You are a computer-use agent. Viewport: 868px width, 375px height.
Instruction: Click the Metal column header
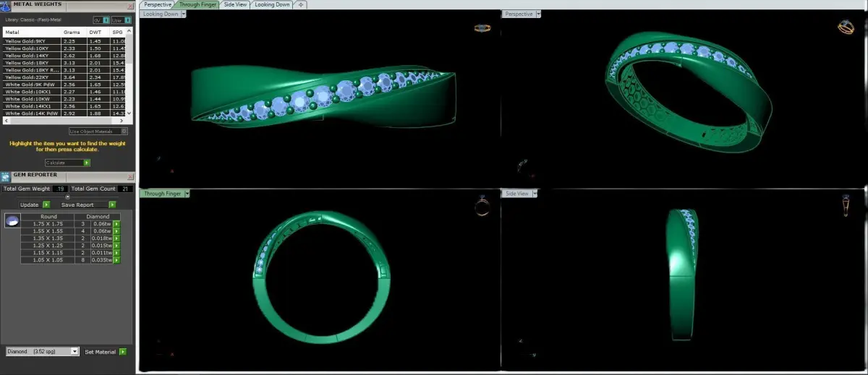[x=32, y=32]
